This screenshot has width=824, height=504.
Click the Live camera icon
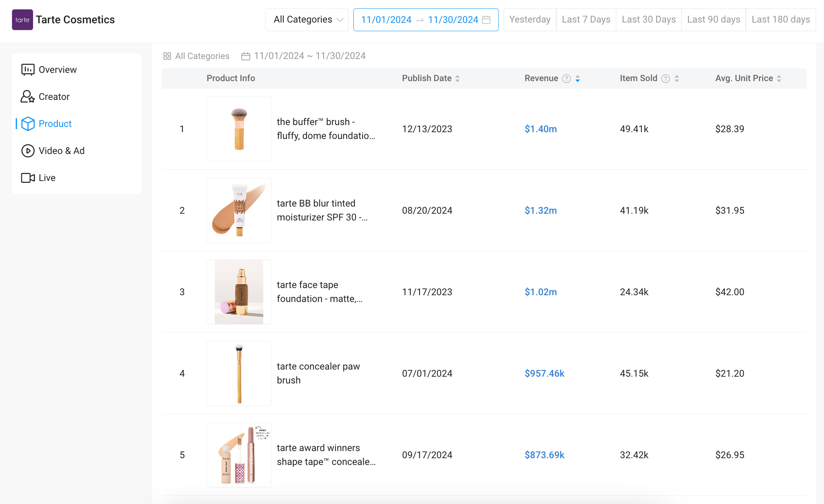(x=28, y=178)
